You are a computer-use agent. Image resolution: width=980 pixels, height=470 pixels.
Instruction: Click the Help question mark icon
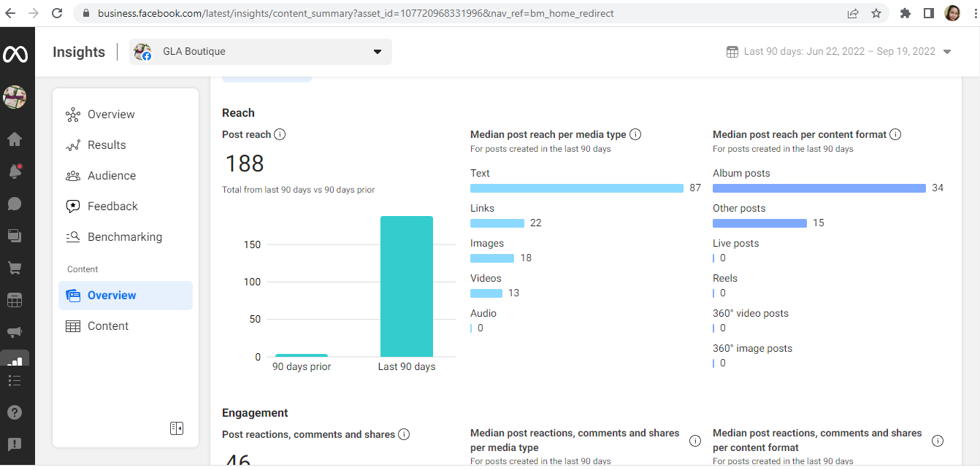click(x=15, y=412)
